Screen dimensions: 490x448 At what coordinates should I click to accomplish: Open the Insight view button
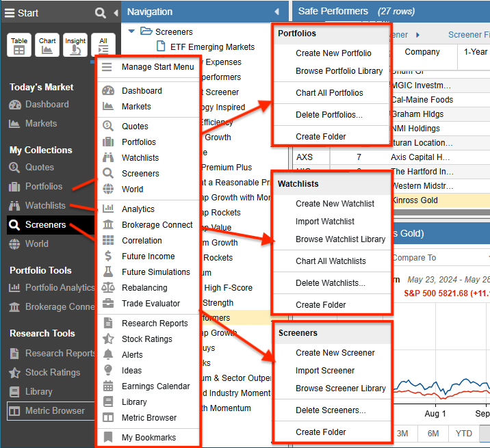pyautogui.click(x=75, y=45)
